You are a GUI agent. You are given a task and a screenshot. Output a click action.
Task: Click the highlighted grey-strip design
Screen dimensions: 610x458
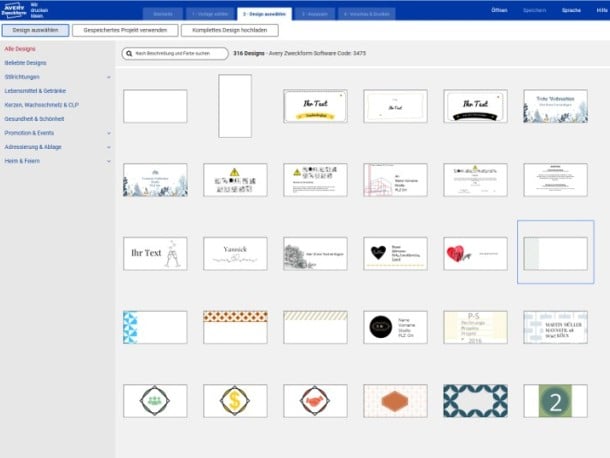coord(556,254)
